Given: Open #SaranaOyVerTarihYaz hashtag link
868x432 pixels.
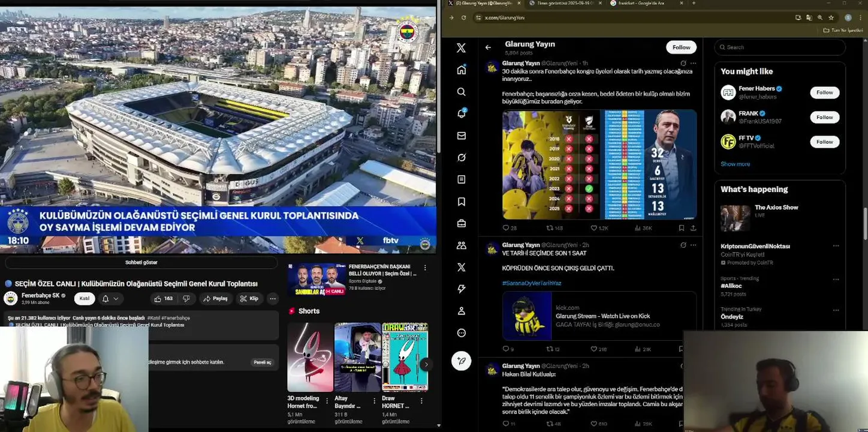Looking at the screenshot, I should 531,283.
